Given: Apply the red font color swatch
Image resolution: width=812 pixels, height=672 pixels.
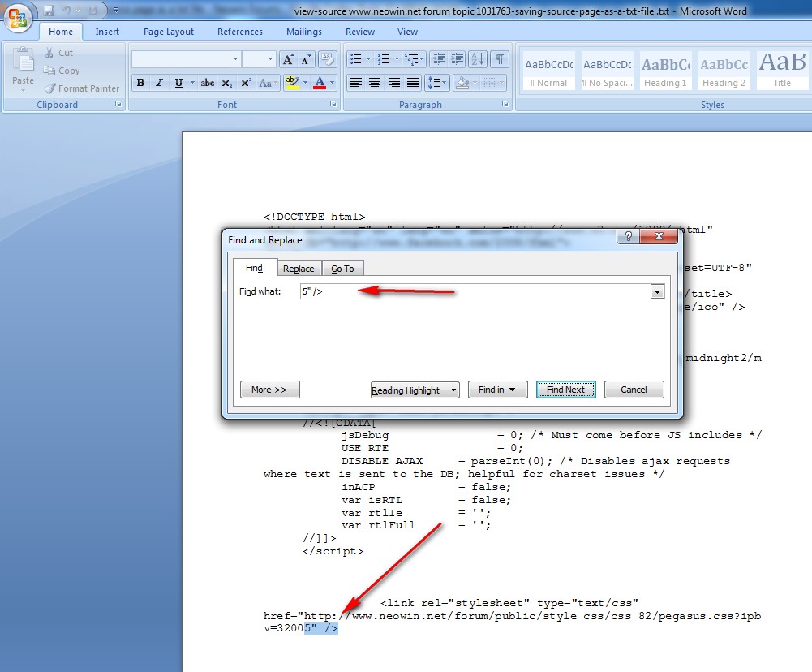Looking at the screenshot, I should (x=320, y=83).
